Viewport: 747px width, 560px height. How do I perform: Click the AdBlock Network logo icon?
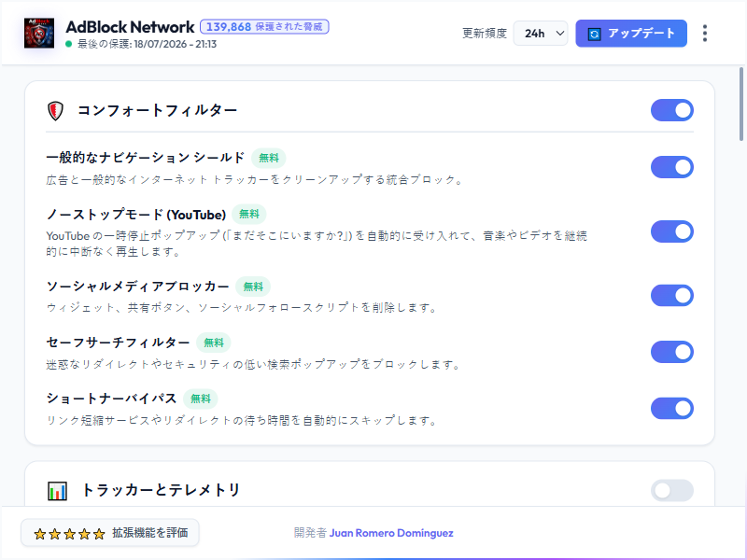tap(39, 33)
